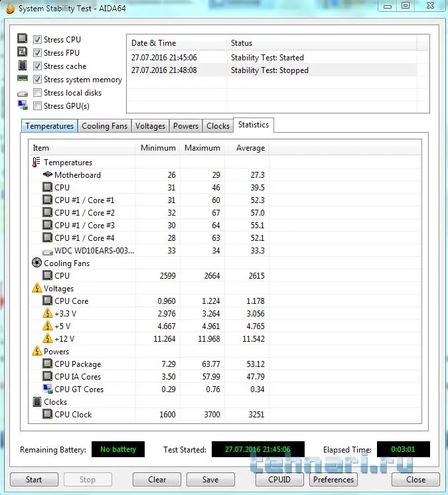The image size is (448, 495).
Task: Open the CPUID panel
Action: point(279,480)
